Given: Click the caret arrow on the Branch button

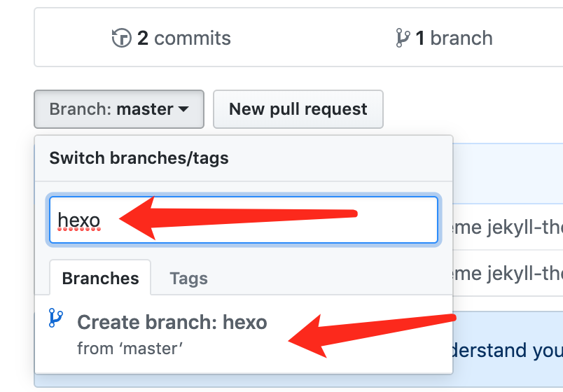Looking at the screenshot, I should (x=183, y=110).
